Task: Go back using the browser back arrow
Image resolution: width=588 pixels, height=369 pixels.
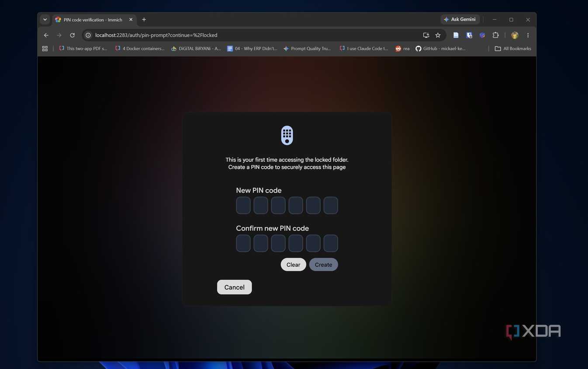Action: (x=46, y=35)
